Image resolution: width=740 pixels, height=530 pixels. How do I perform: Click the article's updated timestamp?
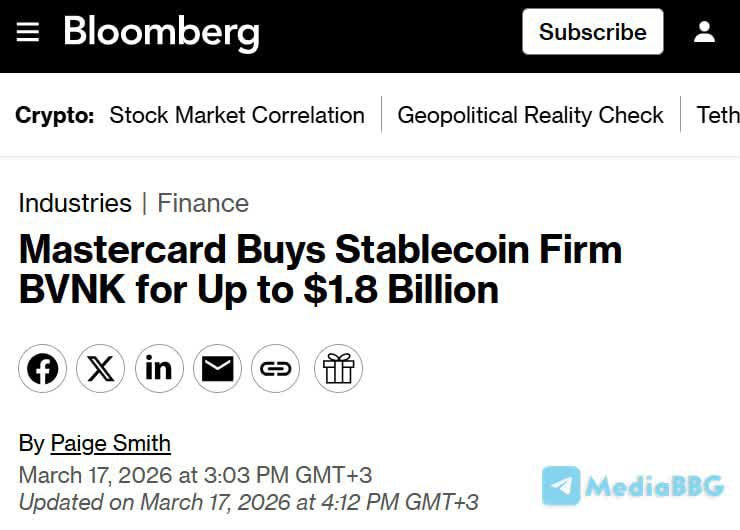tap(248, 502)
